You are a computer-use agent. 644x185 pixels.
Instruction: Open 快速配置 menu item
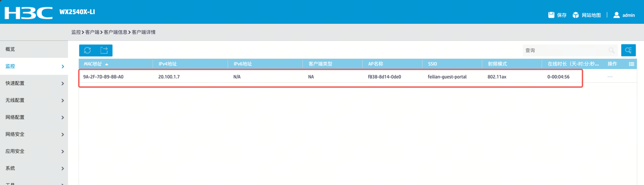34,83
